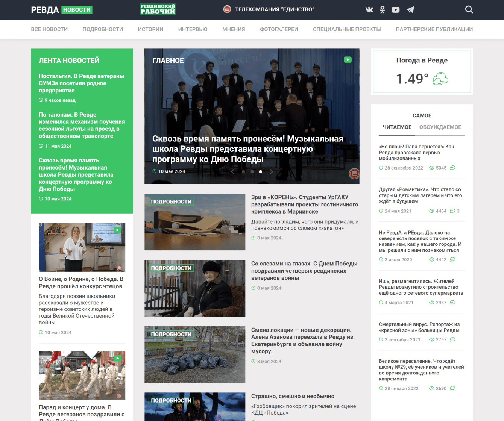
Task: Open the Odnoklassniki social icon
Action: 383,10
